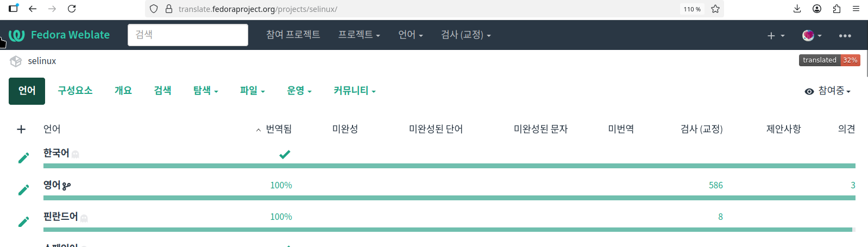Open the 참여 프로젝트 navbar link
This screenshot has width=868, height=247.
pos(293,35)
